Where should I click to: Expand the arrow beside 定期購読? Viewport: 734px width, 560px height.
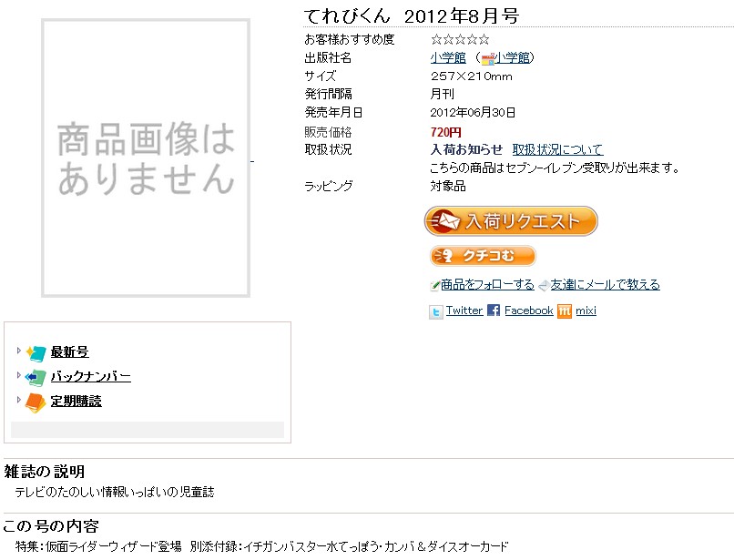(18, 400)
